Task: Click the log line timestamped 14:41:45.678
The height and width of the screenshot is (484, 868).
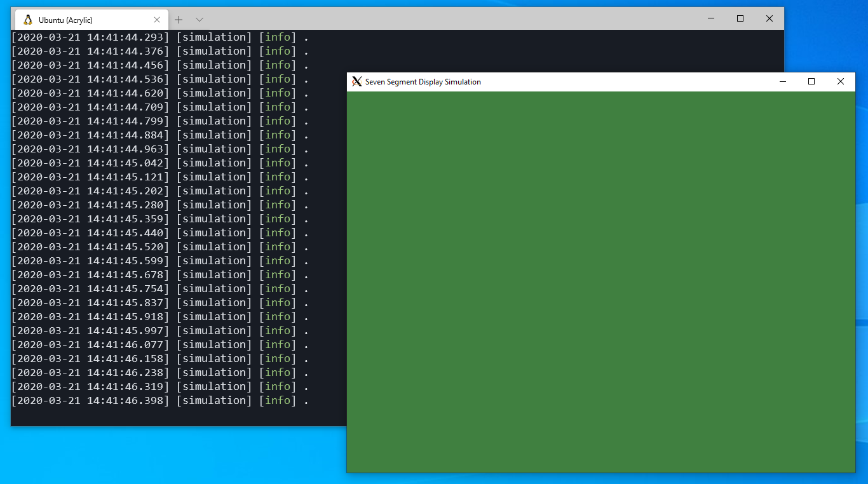Action: 161,274
